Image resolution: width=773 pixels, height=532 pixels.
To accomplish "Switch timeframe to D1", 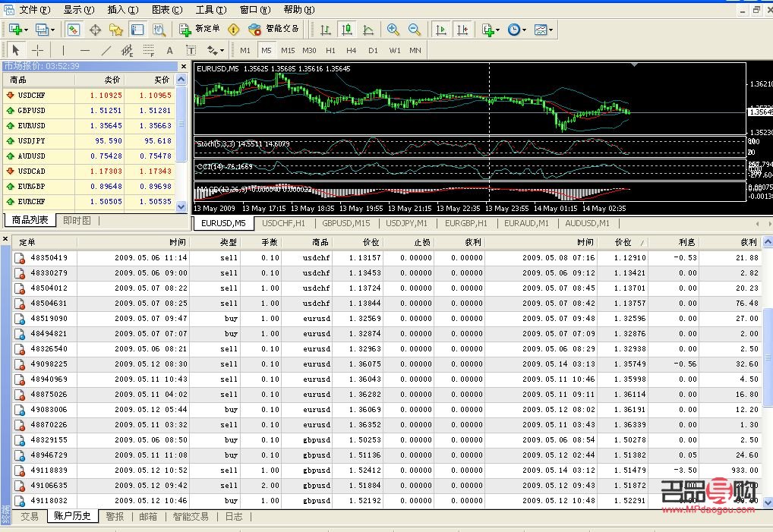I will pos(373,50).
